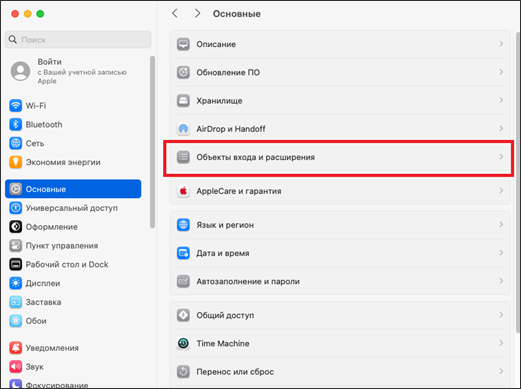Open Универсальный доступ settings label
This screenshot has height=389, width=521.
point(72,208)
